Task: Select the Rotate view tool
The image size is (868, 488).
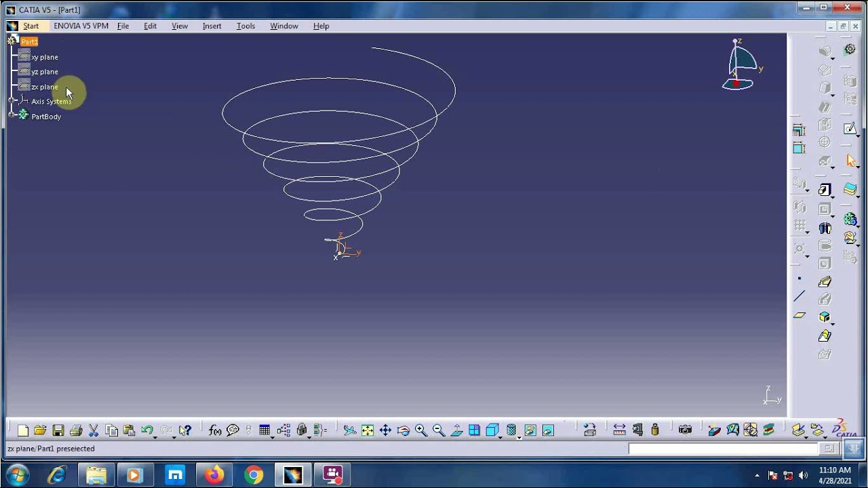Action: tap(403, 430)
